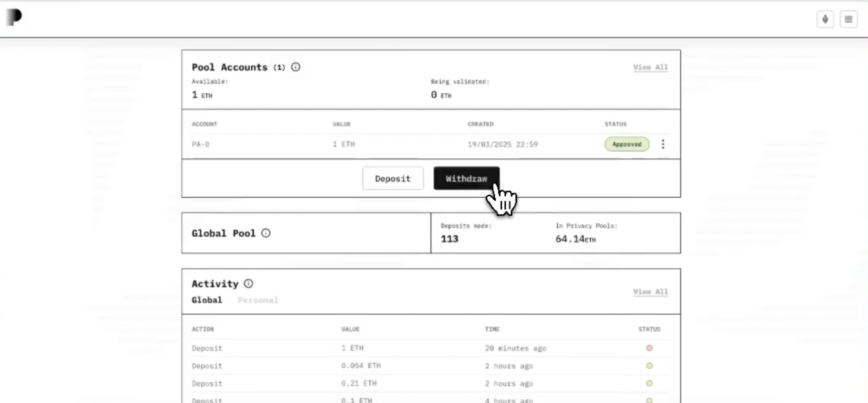Open View All pool accounts link
Image resolution: width=868 pixels, height=403 pixels.
click(x=650, y=67)
